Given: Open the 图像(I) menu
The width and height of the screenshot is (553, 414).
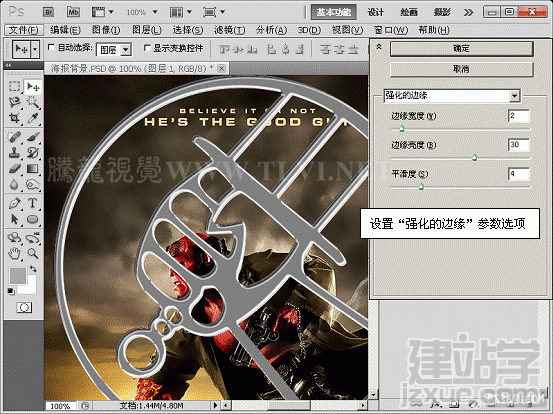Looking at the screenshot, I should (x=106, y=30).
